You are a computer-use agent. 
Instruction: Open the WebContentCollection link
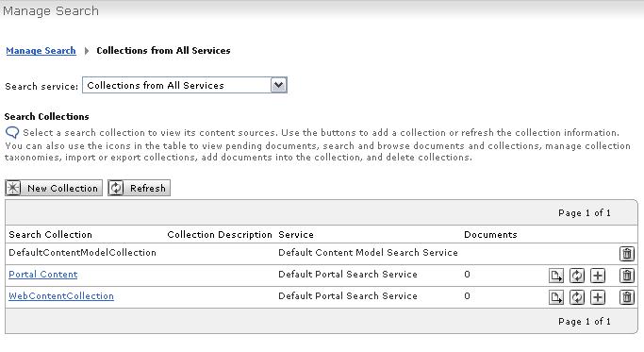tap(61, 296)
